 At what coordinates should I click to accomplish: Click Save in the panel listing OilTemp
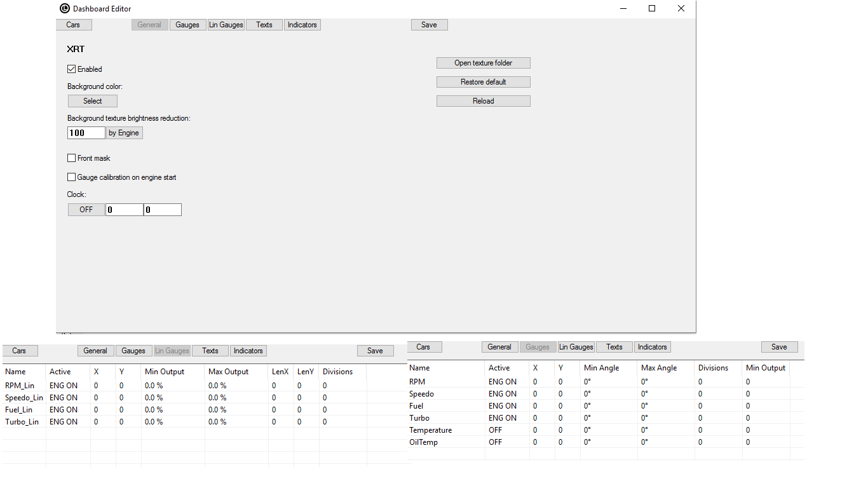pyautogui.click(x=779, y=347)
